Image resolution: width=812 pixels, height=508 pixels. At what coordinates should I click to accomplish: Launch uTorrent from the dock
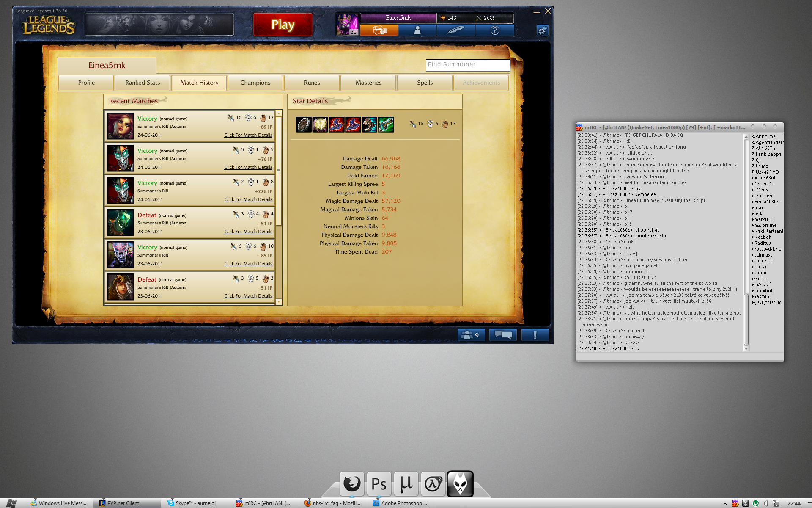(406, 484)
